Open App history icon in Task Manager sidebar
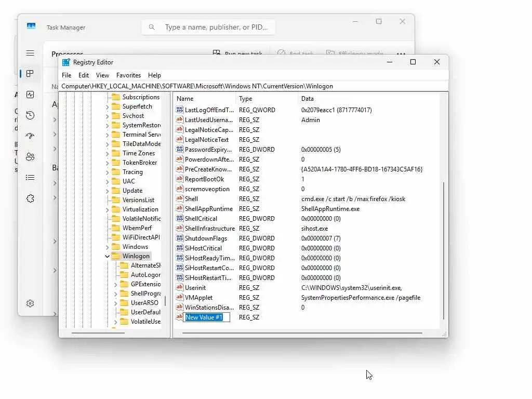This screenshot has width=532, height=399. coord(30,115)
